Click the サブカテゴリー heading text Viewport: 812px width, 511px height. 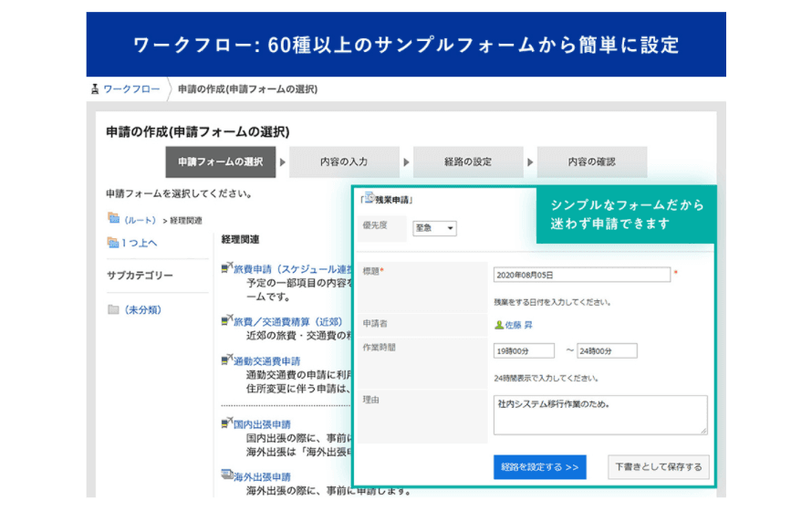pyautogui.click(x=140, y=276)
